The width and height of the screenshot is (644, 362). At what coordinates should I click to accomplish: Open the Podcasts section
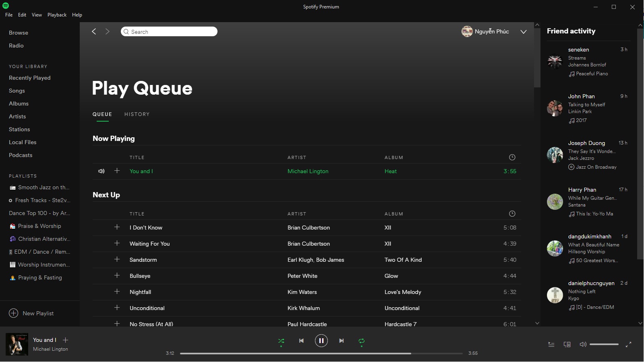[x=21, y=155]
